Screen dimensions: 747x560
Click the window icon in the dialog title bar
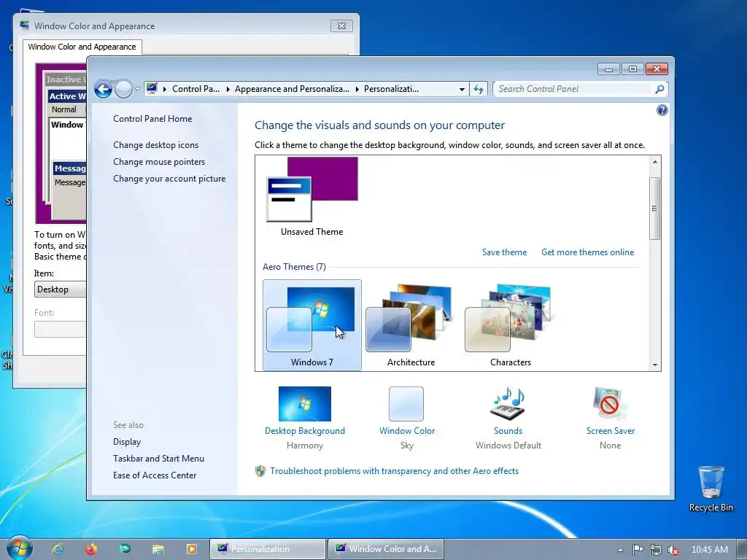point(24,26)
